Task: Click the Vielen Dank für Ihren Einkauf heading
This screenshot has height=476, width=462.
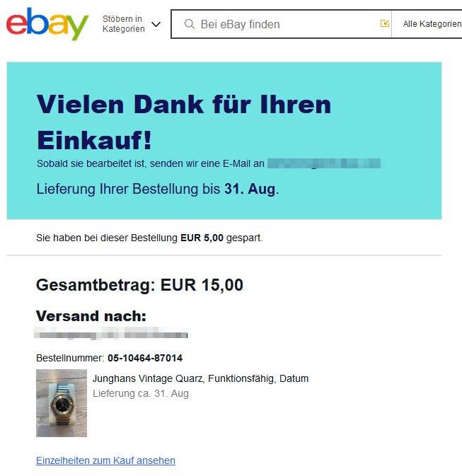Action: (184, 122)
